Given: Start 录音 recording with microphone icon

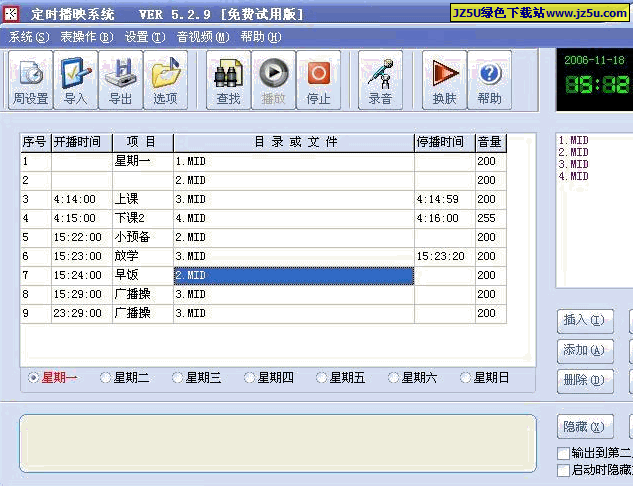Looking at the screenshot, I should tap(380, 80).
